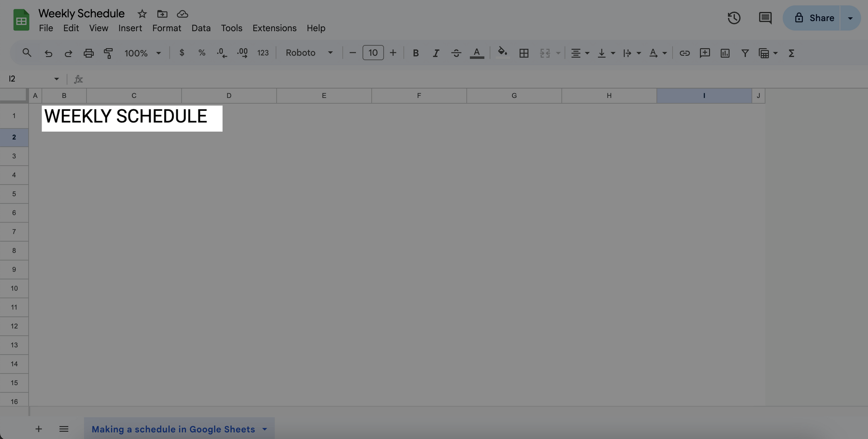868x439 pixels.
Task: Increase font size with plus button
Action: click(x=393, y=53)
